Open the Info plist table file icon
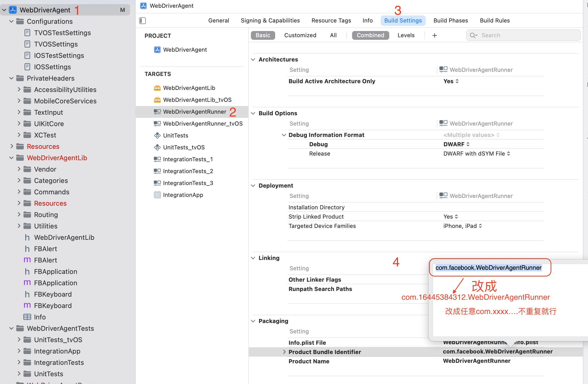This screenshot has height=384, width=588. click(x=27, y=317)
